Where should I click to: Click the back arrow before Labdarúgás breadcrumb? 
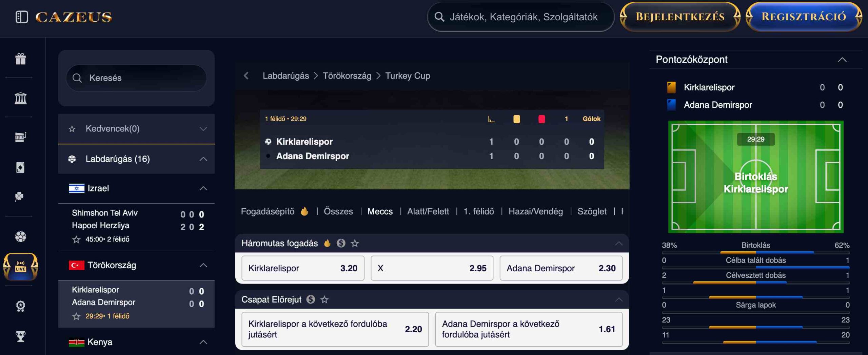(x=246, y=76)
